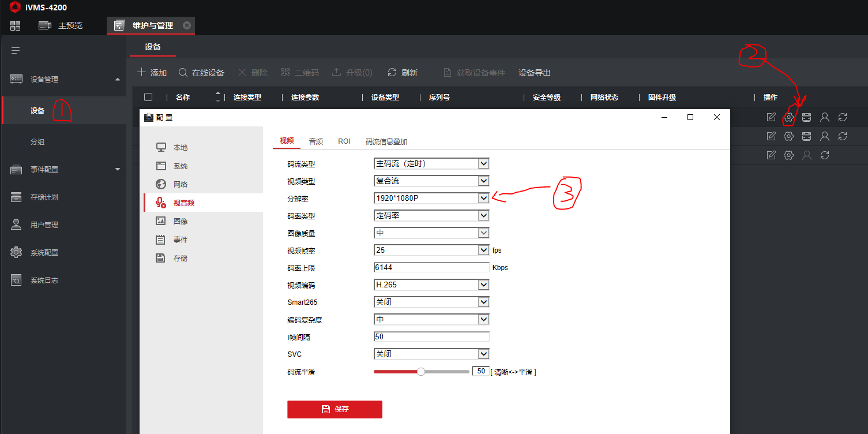Click the 主预览 camera icon
Viewport: 868px width, 434px height.
click(45, 25)
